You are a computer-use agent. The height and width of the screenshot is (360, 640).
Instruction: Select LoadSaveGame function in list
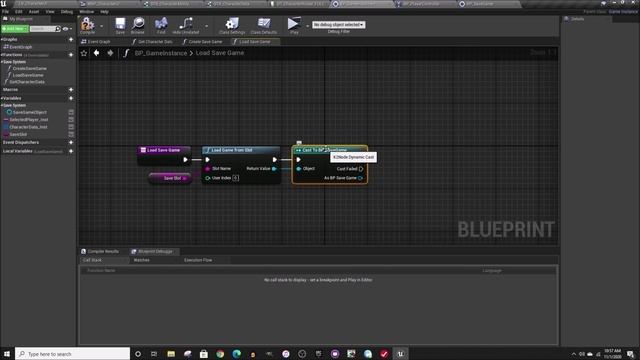[x=27, y=75]
